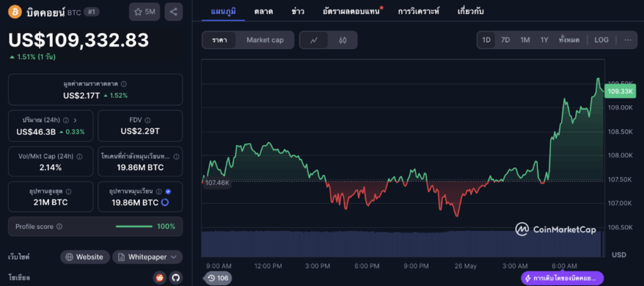
Task: Switch to line chart view icon
Action: [314, 40]
